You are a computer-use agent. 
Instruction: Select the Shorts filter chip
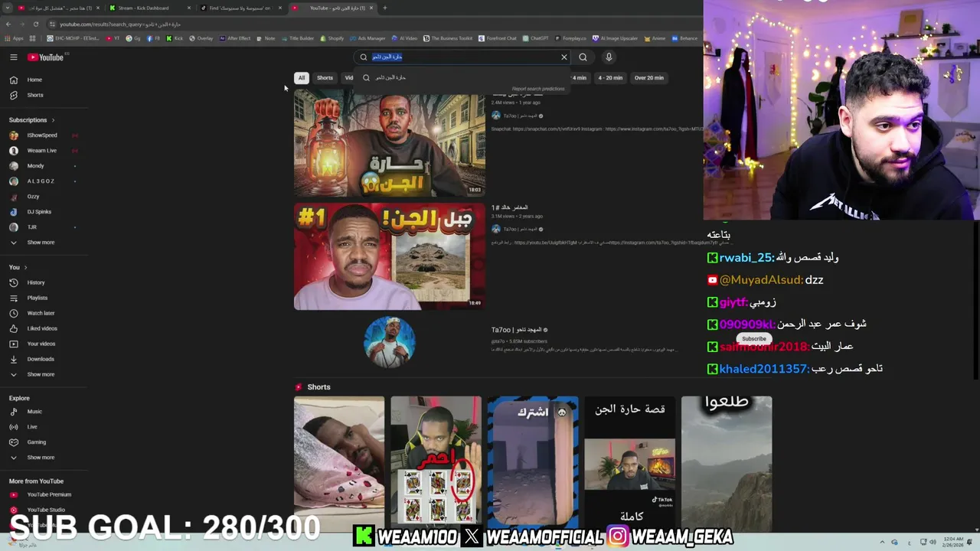click(x=325, y=77)
